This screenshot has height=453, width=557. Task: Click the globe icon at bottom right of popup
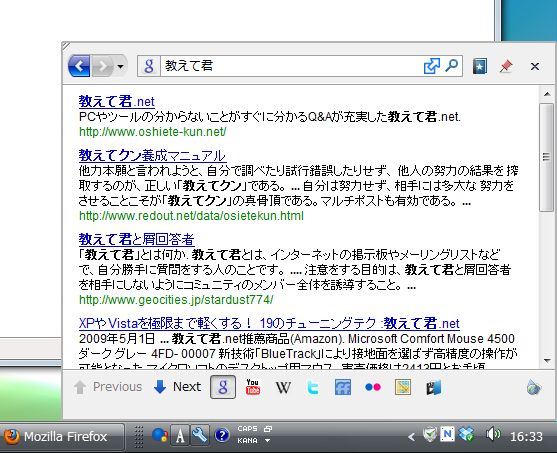[534, 387]
